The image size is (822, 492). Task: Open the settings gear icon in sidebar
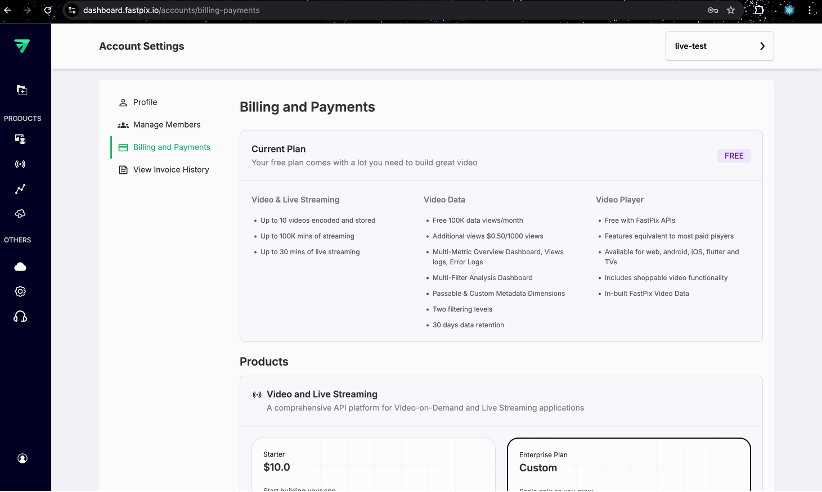[20, 291]
